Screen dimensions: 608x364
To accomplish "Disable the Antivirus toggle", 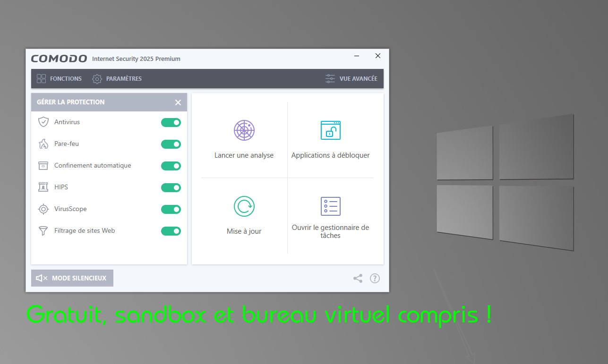I will point(171,122).
